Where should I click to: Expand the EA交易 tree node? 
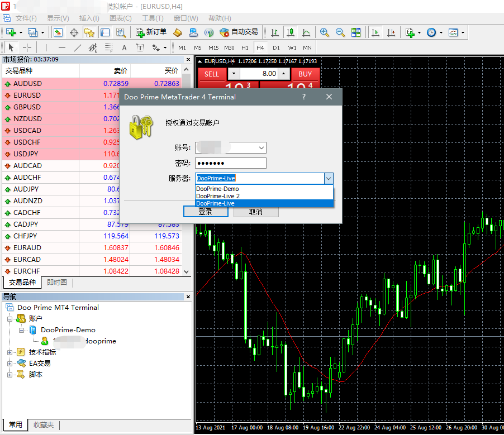tap(9, 364)
